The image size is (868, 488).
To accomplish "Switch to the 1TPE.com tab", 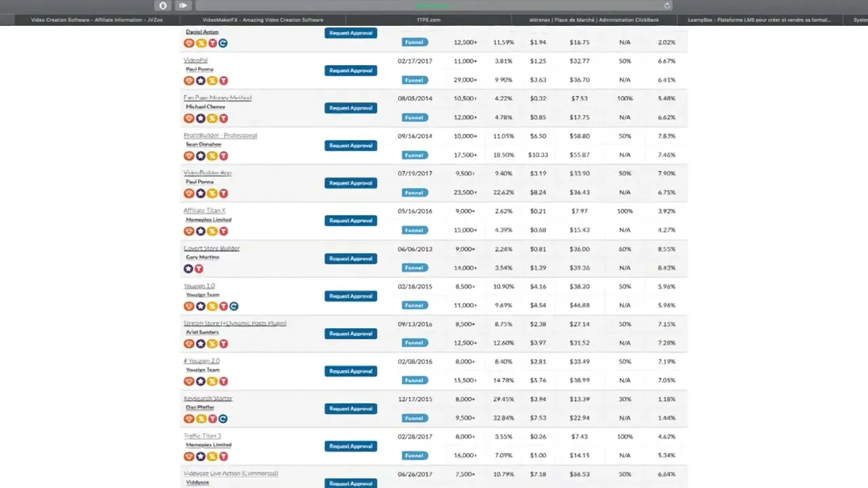I will point(428,20).
